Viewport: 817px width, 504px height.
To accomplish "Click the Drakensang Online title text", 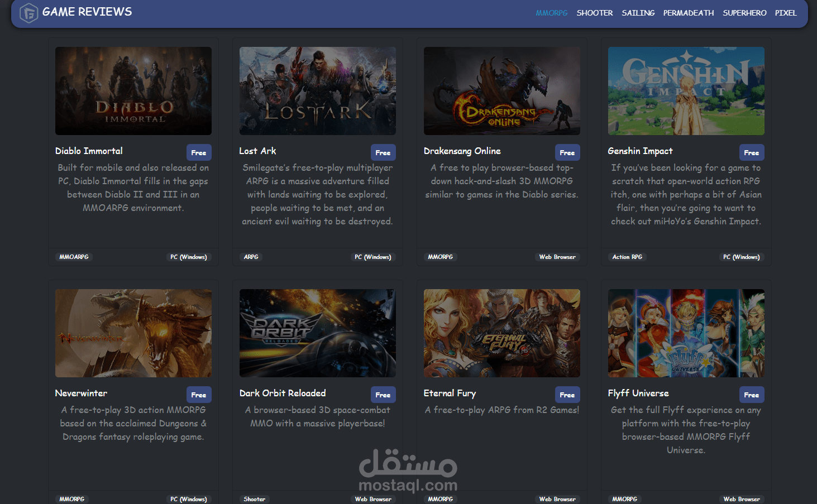I will coord(462,151).
